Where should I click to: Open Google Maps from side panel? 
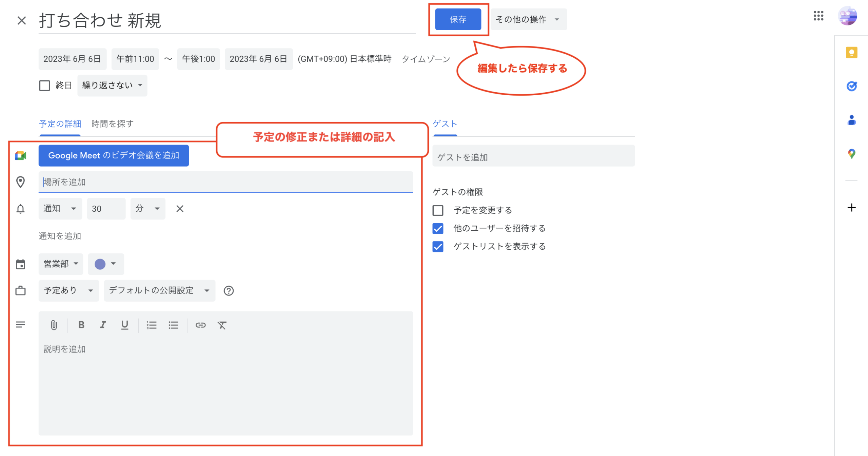[x=851, y=154]
